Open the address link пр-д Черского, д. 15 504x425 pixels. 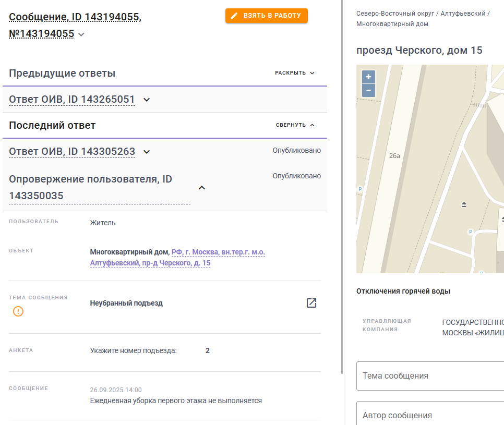pos(177,257)
